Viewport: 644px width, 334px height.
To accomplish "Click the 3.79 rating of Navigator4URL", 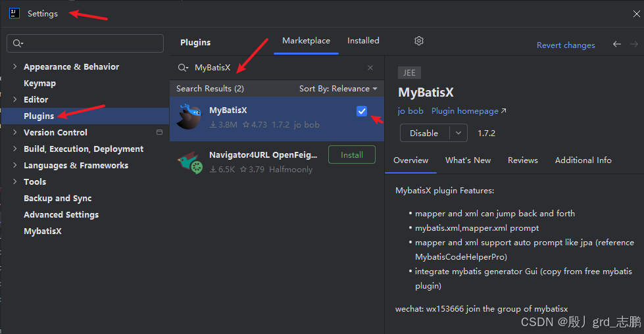I will [x=252, y=169].
